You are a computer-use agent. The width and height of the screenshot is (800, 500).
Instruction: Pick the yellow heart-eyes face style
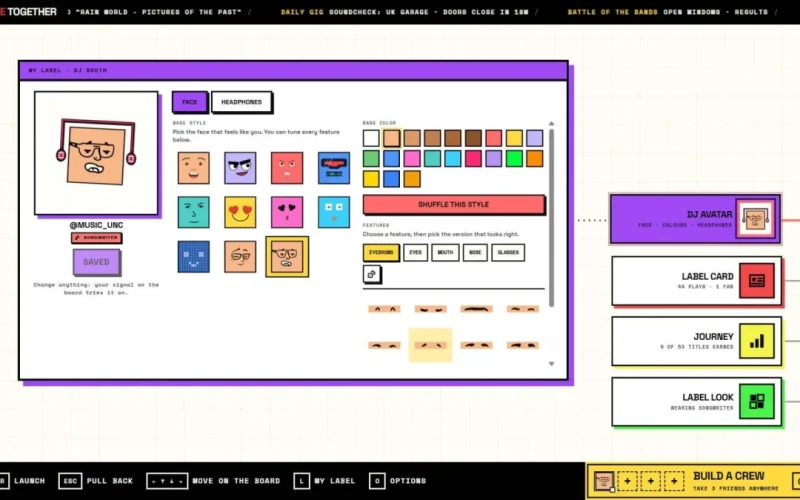[240, 212]
